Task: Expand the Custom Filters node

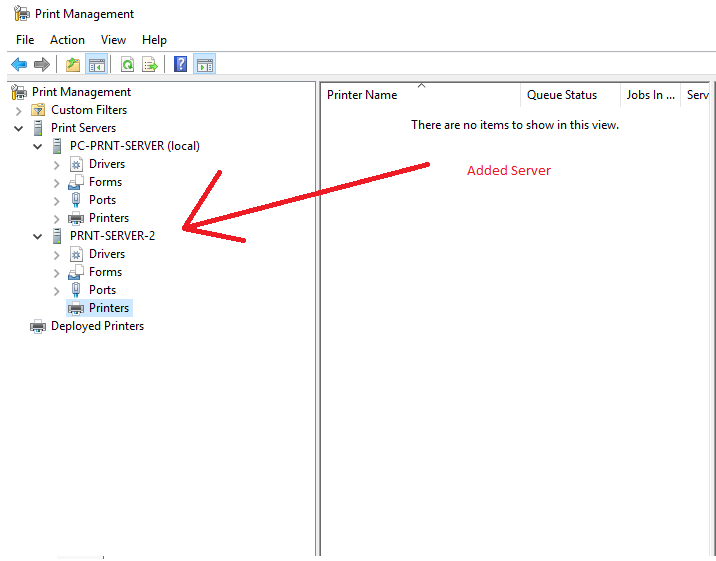Action: (18, 111)
